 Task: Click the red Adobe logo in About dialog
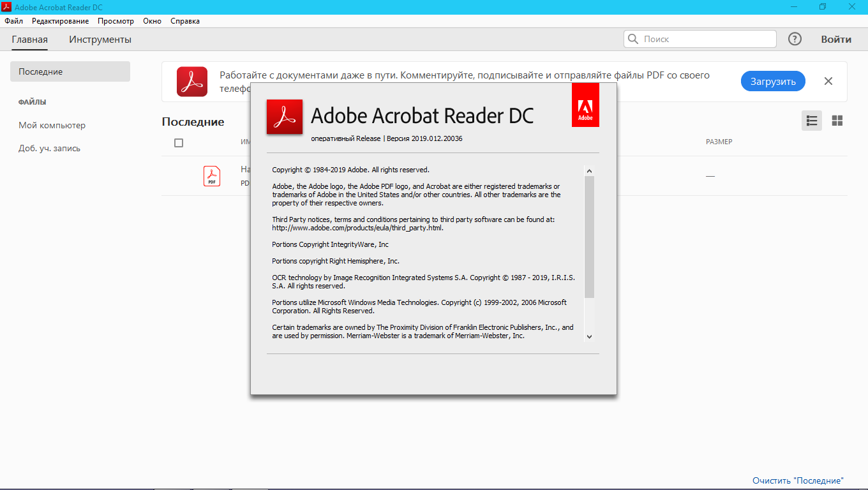point(585,105)
